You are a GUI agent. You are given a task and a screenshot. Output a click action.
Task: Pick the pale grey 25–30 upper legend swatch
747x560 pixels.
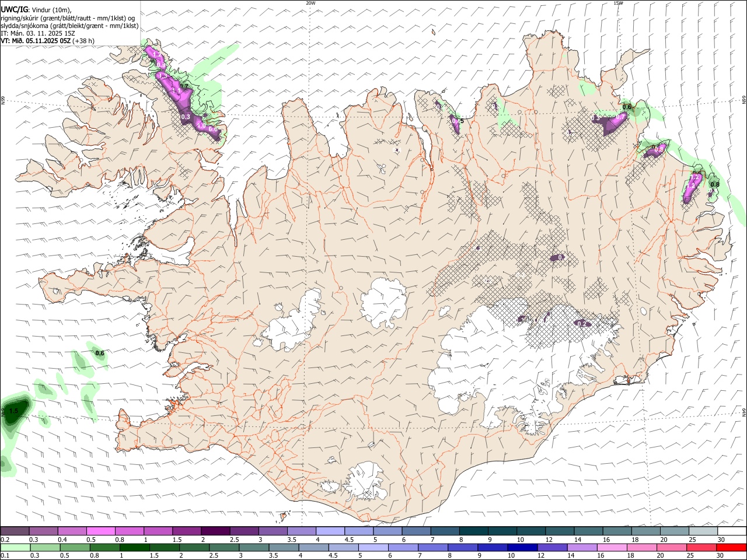pos(703,531)
